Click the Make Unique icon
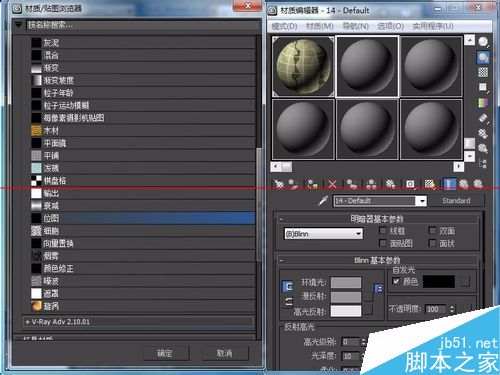500x375 pixels. point(371,184)
